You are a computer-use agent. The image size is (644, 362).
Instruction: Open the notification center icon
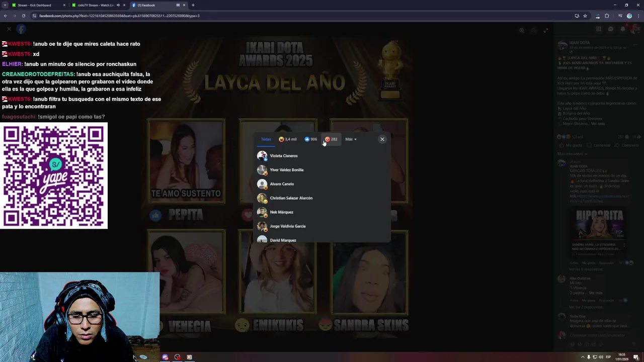click(x=636, y=357)
